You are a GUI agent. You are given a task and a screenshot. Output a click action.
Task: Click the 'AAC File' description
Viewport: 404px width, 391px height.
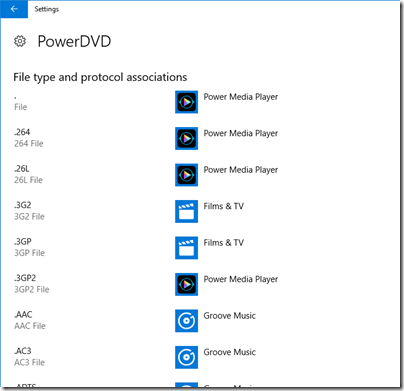pos(30,326)
